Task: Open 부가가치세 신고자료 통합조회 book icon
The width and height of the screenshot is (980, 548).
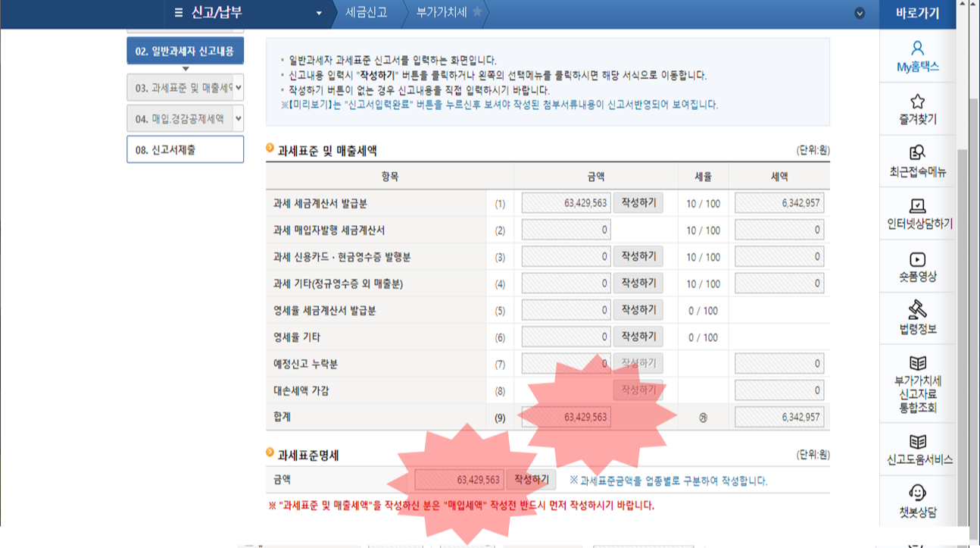Action: pyautogui.click(x=917, y=363)
